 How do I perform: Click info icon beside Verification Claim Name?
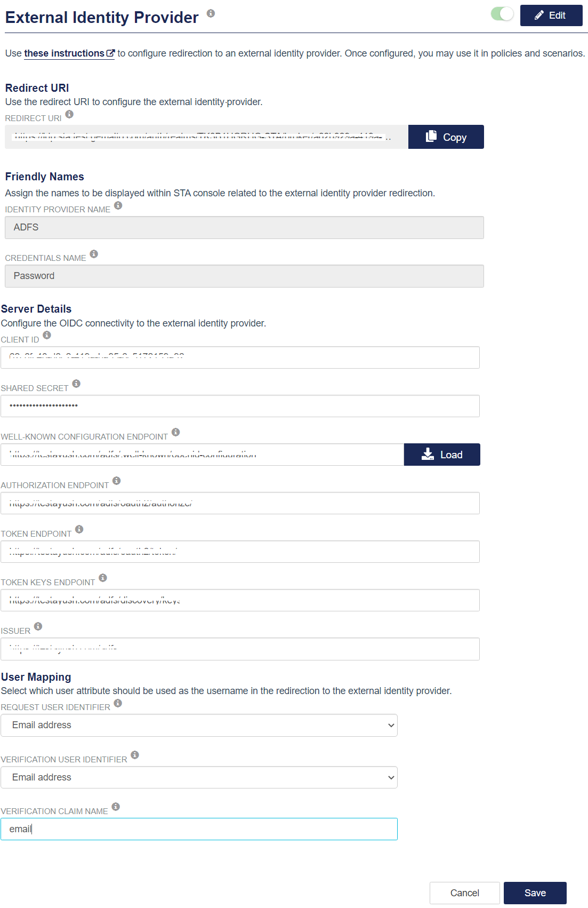pos(116,807)
